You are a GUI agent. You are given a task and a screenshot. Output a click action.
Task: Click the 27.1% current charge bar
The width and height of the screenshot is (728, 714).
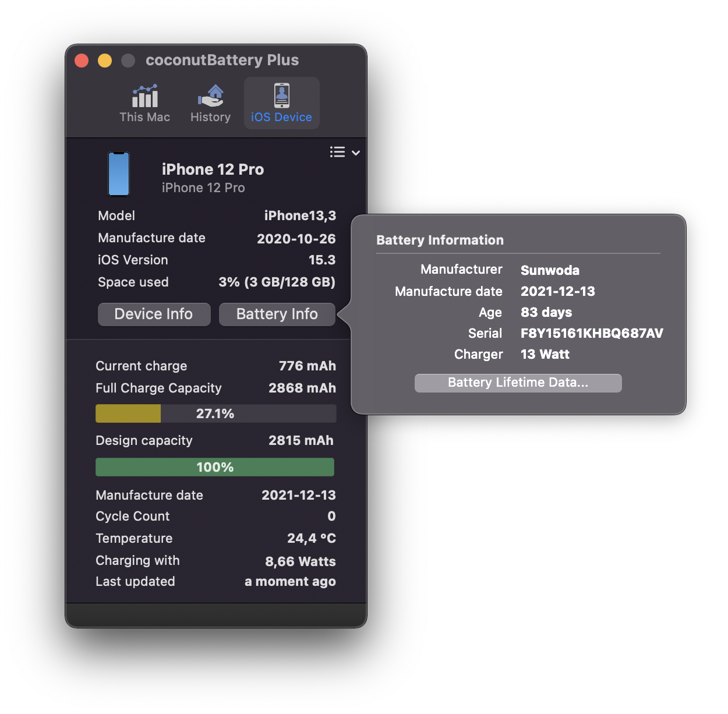(x=215, y=413)
